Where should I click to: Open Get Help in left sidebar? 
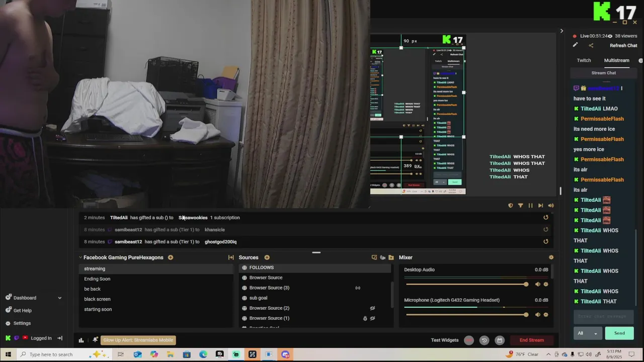[x=23, y=311]
